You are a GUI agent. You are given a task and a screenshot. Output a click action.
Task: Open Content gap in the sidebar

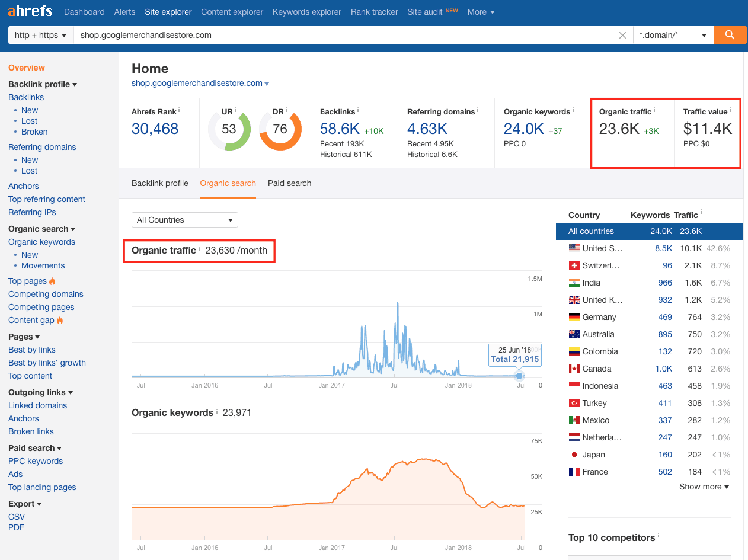point(31,320)
